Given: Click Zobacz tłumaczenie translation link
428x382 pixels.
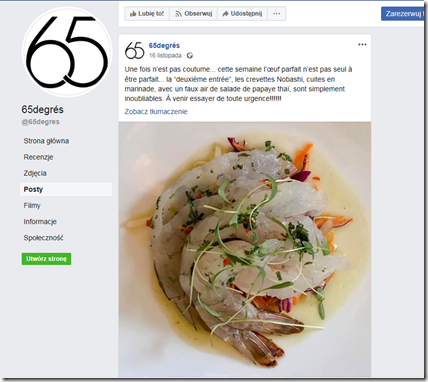Looking at the screenshot, I should (156, 112).
